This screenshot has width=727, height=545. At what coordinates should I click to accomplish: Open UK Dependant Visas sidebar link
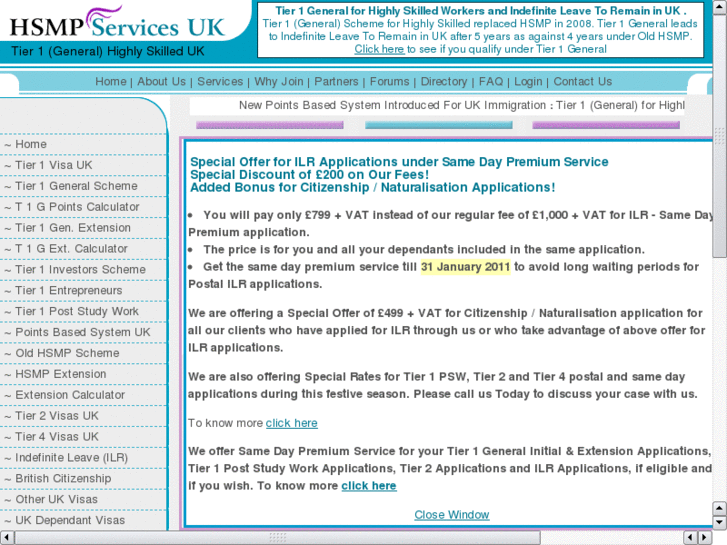tap(70, 520)
